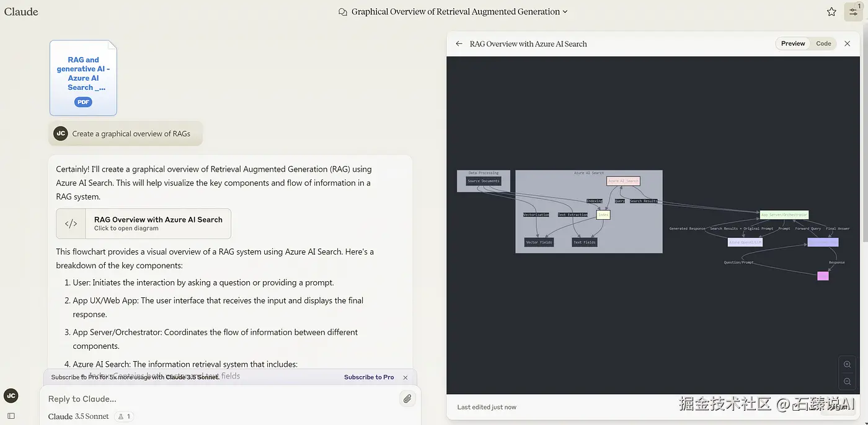
Task: Click the Azure AI Search node in the diagram
Action: [623, 181]
